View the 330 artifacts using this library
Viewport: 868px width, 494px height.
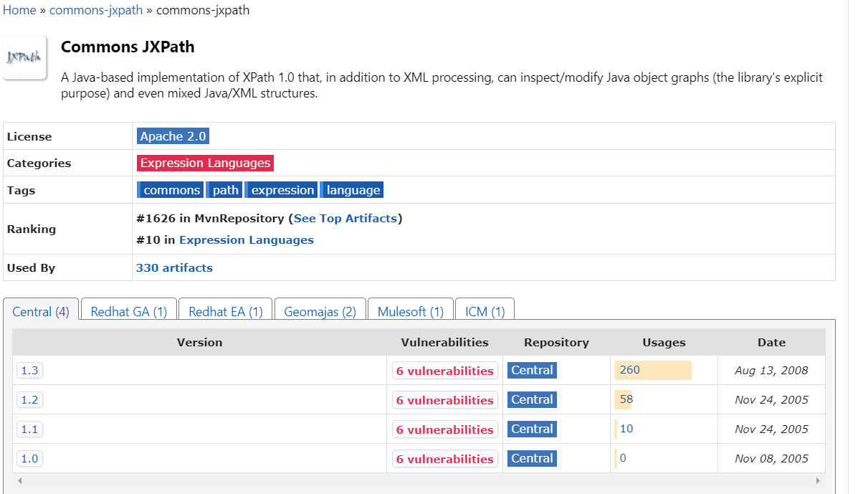pyautogui.click(x=174, y=267)
